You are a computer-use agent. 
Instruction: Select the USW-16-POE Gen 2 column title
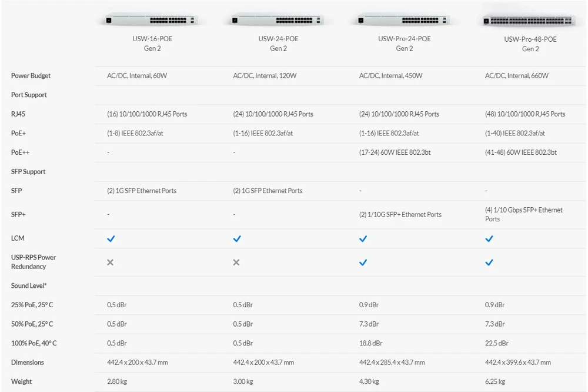(x=152, y=44)
